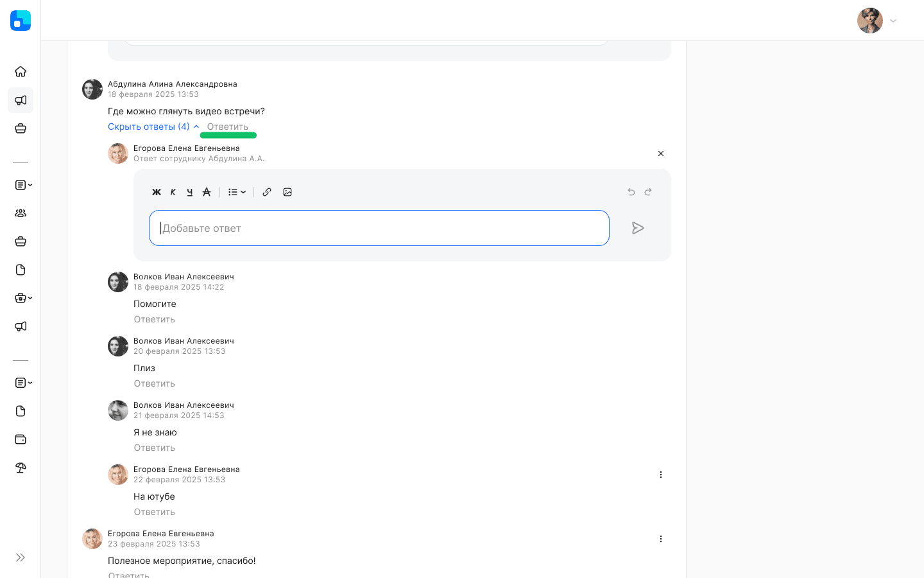Open options menu for Полезное мероприятие comment

(x=660, y=539)
